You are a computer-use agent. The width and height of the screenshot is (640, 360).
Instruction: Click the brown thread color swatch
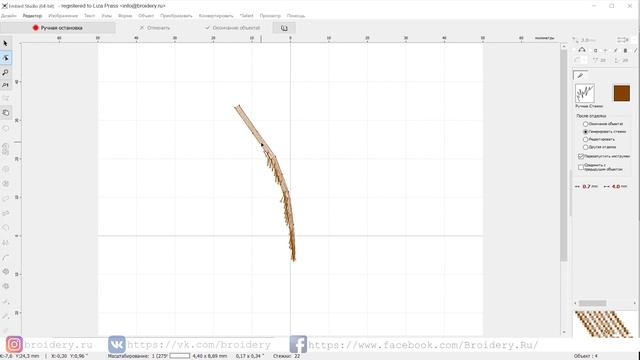click(x=621, y=93)
